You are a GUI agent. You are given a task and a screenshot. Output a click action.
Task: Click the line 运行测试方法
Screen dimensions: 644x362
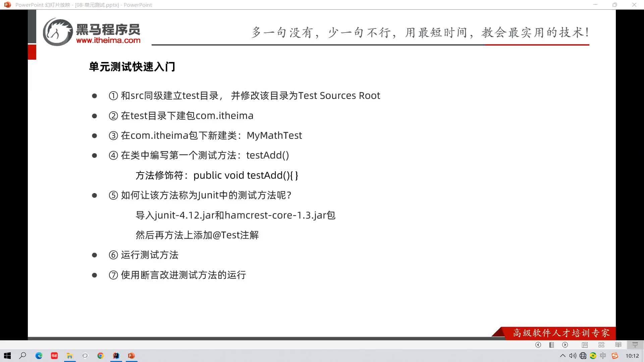[x=144, y=255]
